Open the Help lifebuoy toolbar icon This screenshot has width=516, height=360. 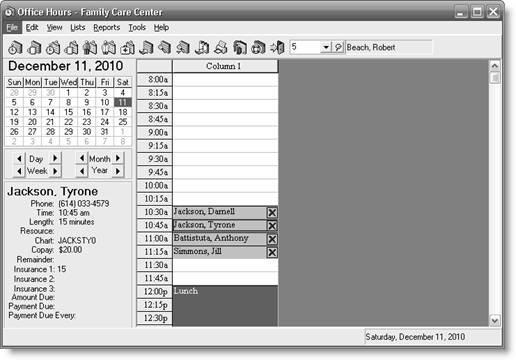pos(258,47)
